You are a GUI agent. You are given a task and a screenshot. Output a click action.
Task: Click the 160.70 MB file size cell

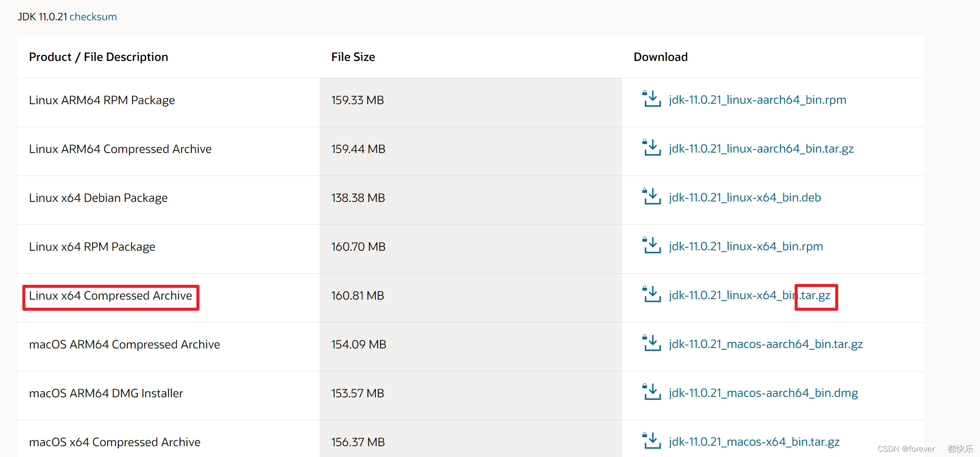(x=471, y=249)
